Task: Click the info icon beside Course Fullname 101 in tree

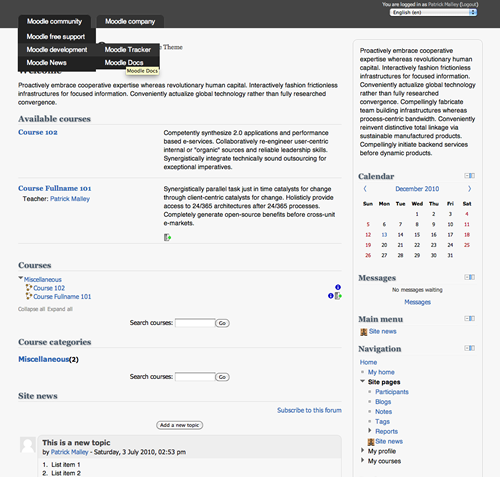Action: (x=331, y=296)
